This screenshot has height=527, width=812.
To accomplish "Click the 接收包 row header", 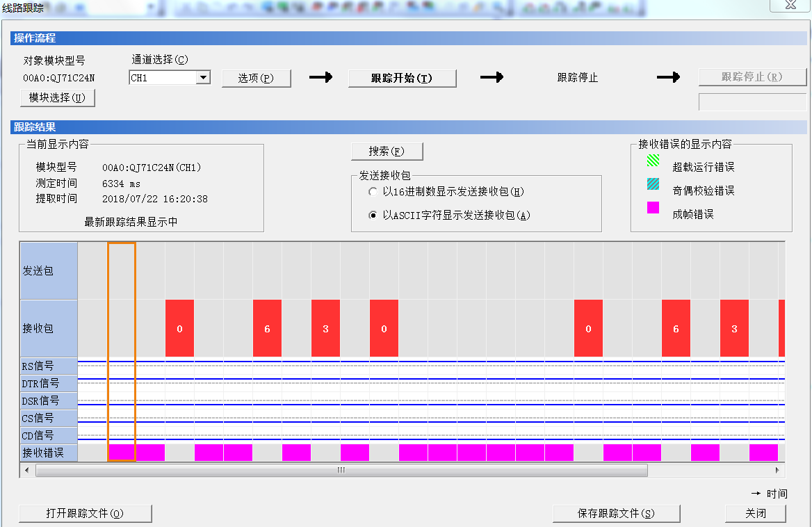I will [49, 328].
